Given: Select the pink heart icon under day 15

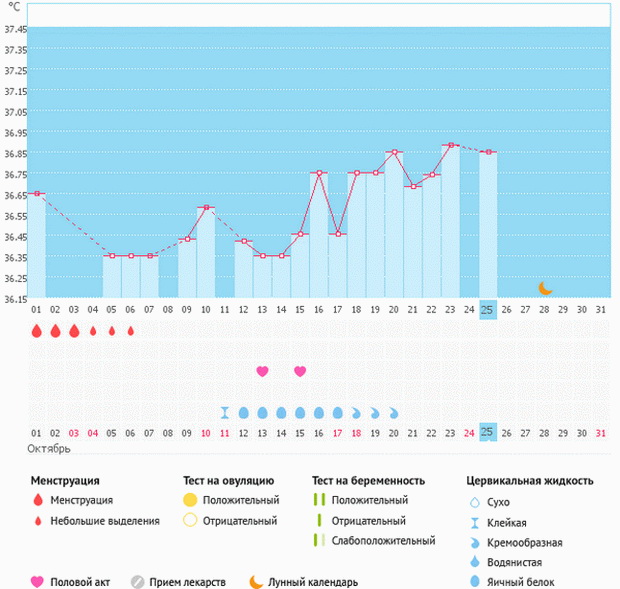Looking at the screenshot, I should point(300,371).
